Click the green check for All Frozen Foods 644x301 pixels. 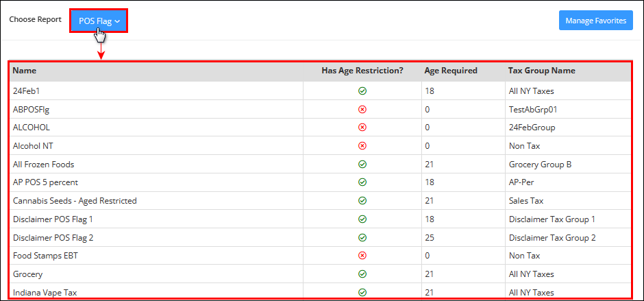(x=362, y=165)
